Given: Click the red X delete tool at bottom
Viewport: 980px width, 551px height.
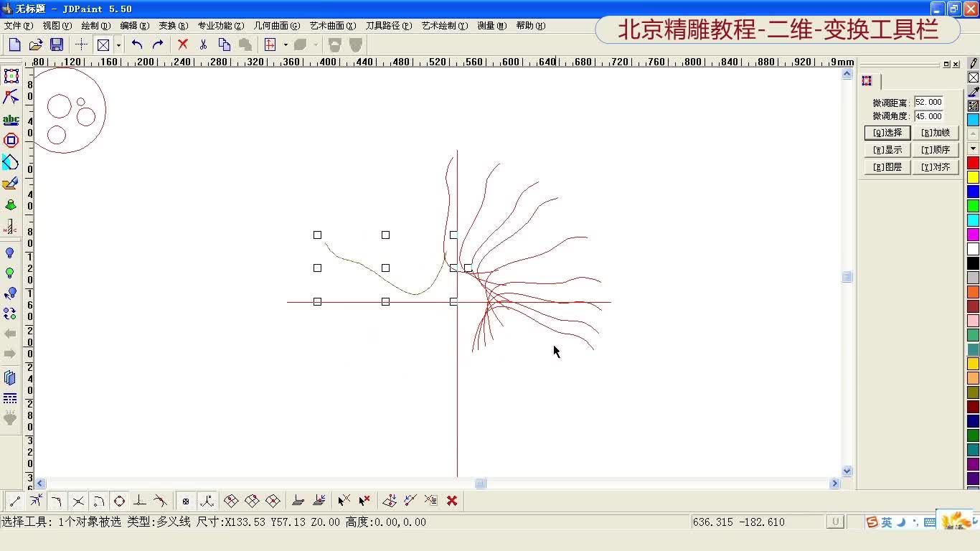Looking at the screenshot, I should [452, 501].
